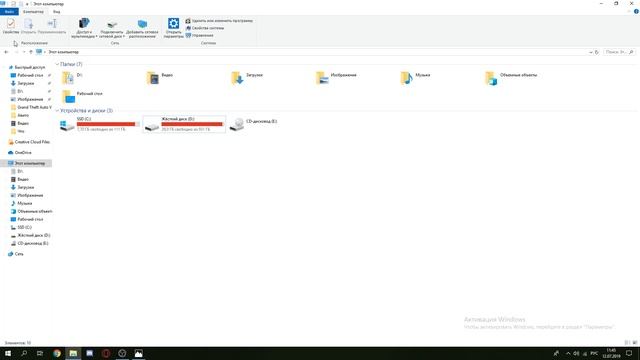Open Desktop under Quick access
This screenshot has height=360, width=640.
point(27,76)
